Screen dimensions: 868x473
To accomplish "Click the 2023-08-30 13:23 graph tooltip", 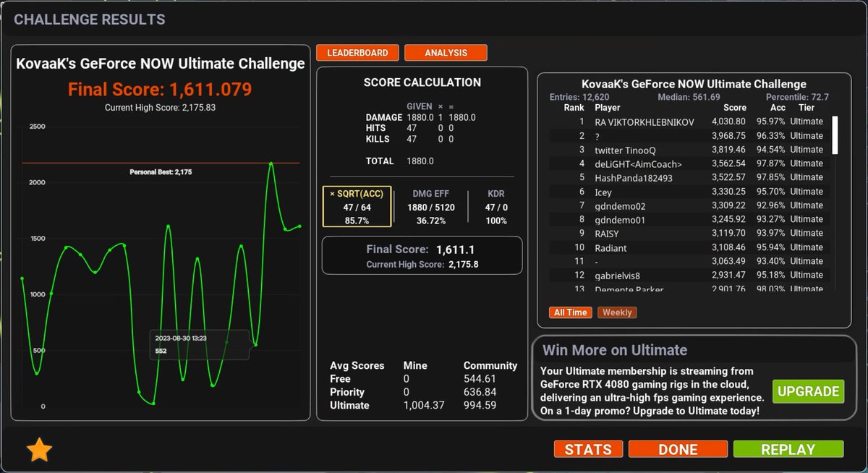I will [200, 344].
